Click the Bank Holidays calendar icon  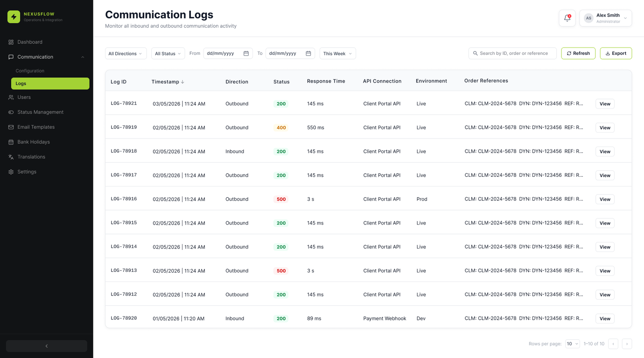point(11,142)
